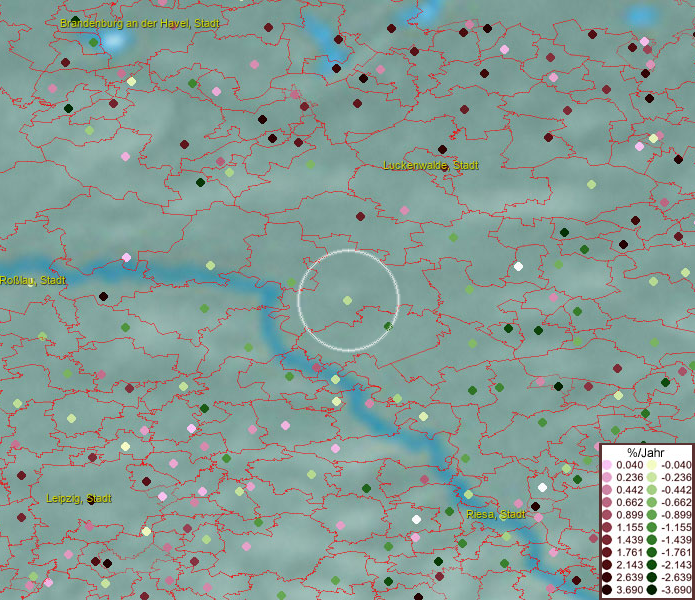695x600 pixels.
Task: Select the 'Riesa, Stadt' map label
Action: point(496,514)
